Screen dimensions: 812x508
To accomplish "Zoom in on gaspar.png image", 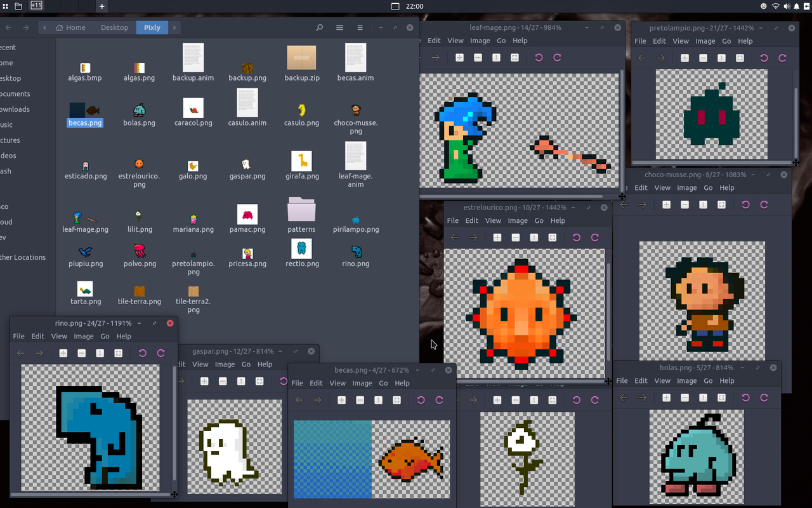I will (x=204, y=381).
